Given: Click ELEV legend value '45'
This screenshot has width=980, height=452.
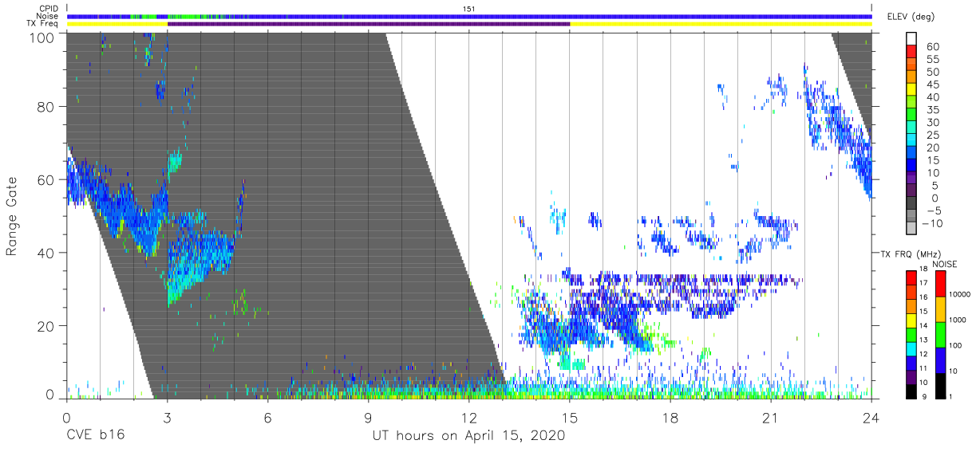Looking at the screenshot, I should click(x=933, y=85).
